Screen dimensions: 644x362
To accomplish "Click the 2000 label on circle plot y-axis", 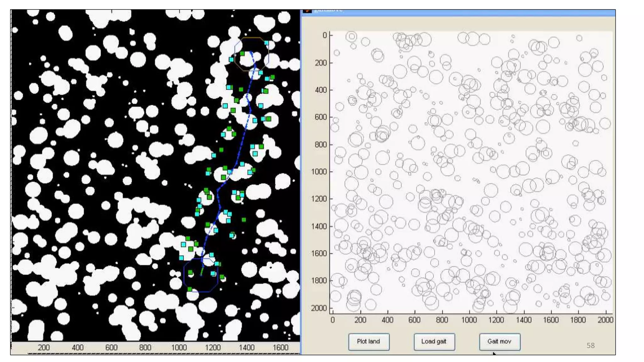I will tap(319, 308).
